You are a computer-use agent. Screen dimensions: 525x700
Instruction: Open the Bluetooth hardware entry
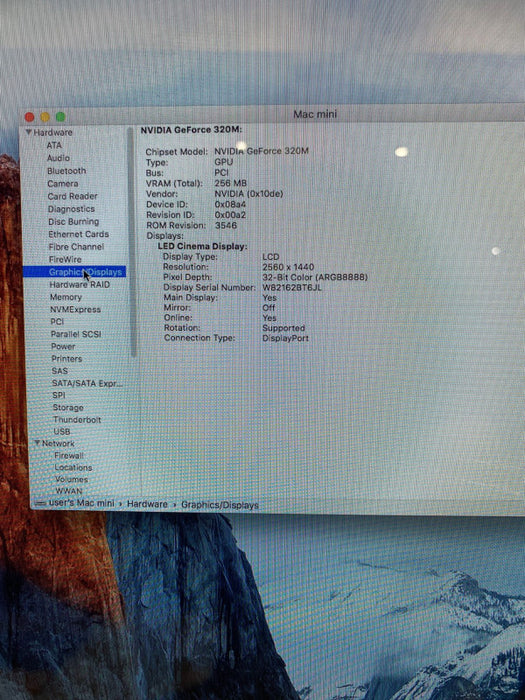click(x=67, y=171)
